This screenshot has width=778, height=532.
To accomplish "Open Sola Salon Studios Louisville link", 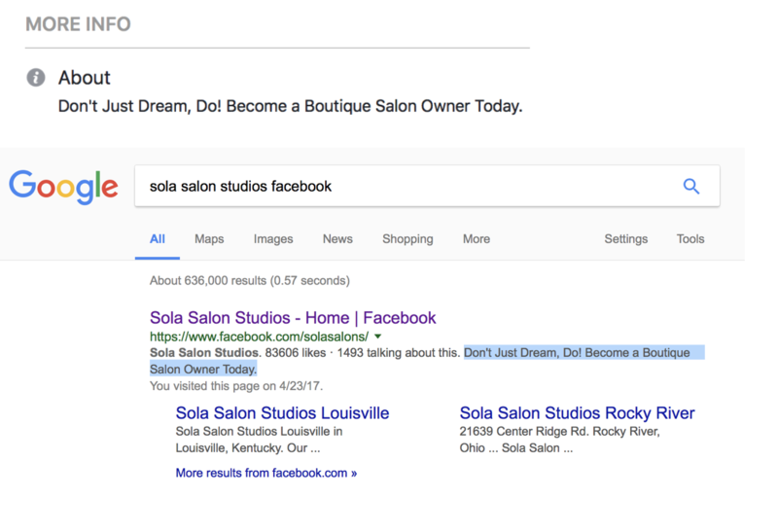I will tap(282, 413).
